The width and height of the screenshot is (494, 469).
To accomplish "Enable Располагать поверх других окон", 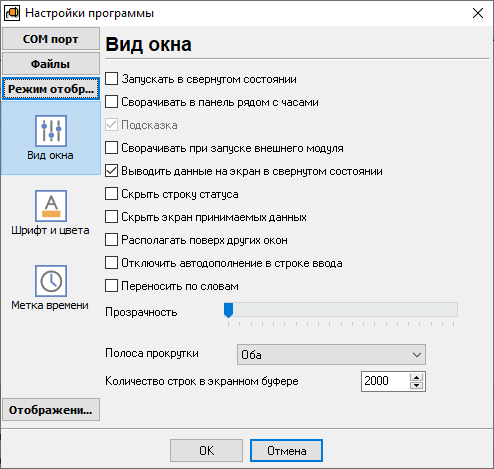I will click(111, 240).
